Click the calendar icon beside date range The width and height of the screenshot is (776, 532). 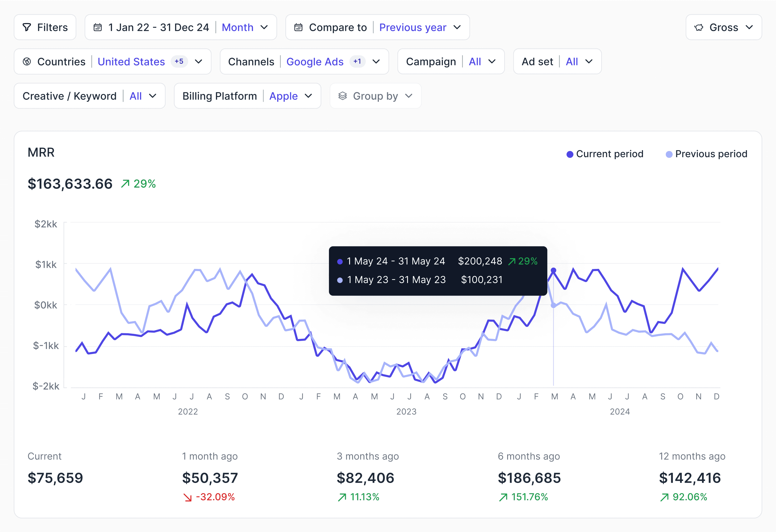98,27
